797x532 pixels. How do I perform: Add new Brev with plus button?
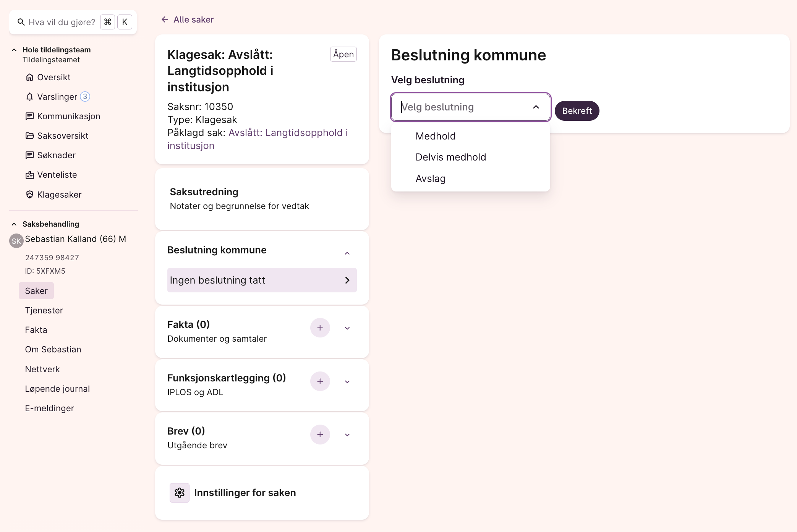point(320,435)
